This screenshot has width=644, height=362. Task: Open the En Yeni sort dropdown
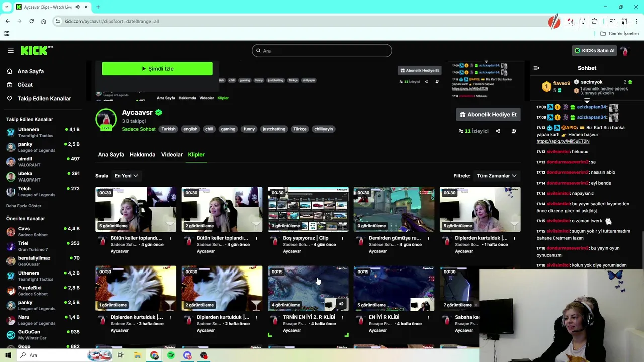click(126, 176)
